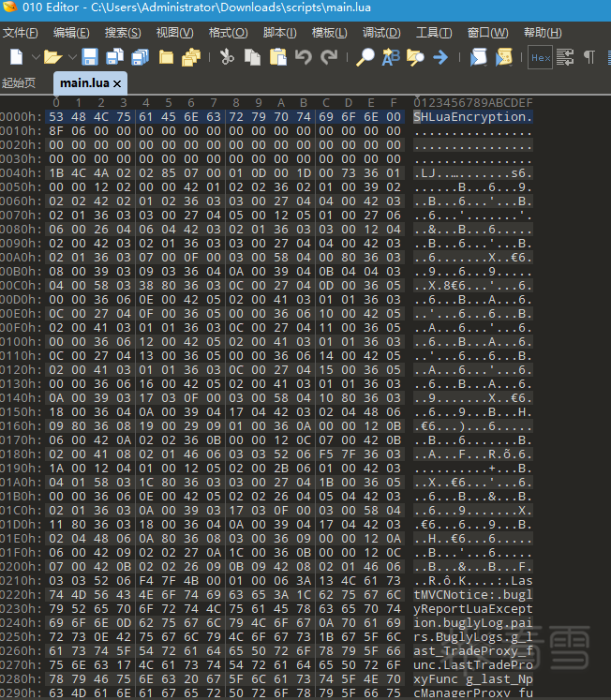
Task: Click the 010 Editor title bar app icon
Action: tap(9, 7)
